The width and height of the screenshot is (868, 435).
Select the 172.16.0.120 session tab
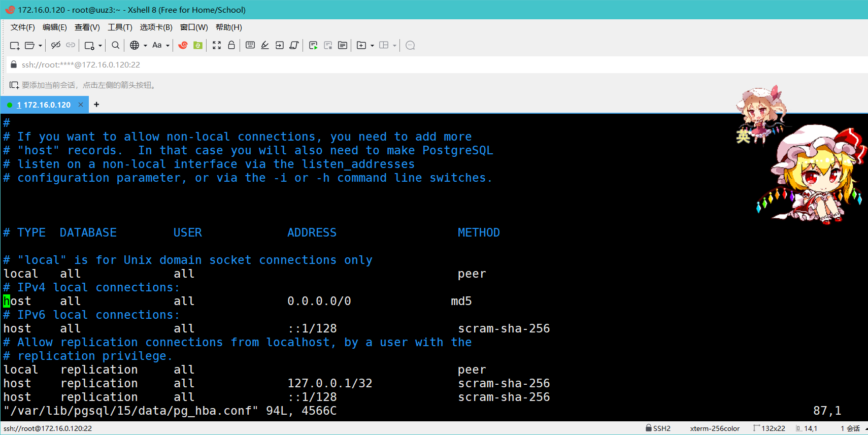[x=44, y=105]
